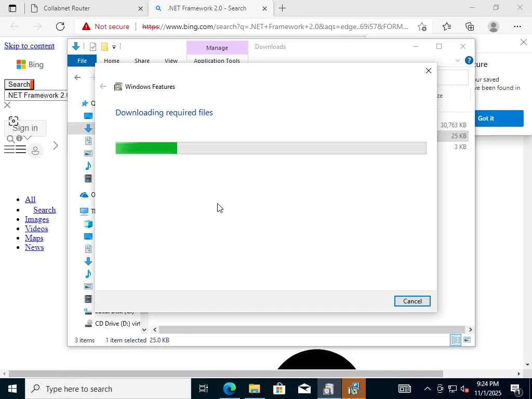Screen dimensions: 532x399
Task: Open Edge tab actions menu
Action: click(12, 8)
